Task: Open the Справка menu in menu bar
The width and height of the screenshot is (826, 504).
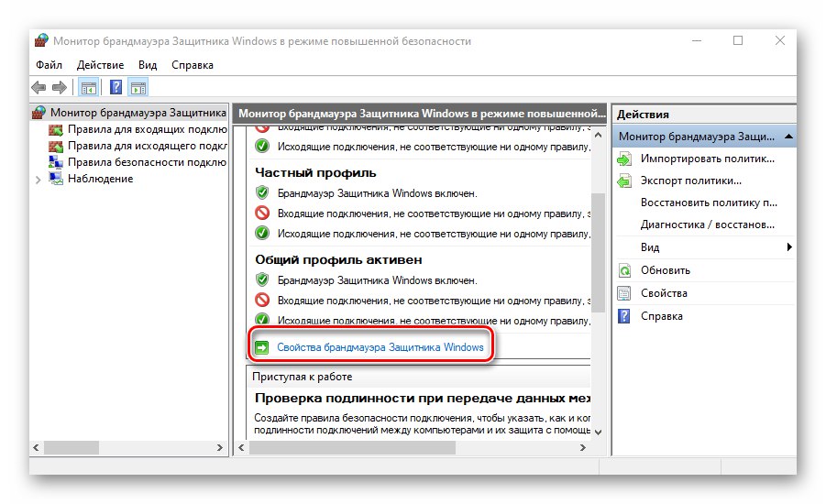Action: [x=193, y=65]
